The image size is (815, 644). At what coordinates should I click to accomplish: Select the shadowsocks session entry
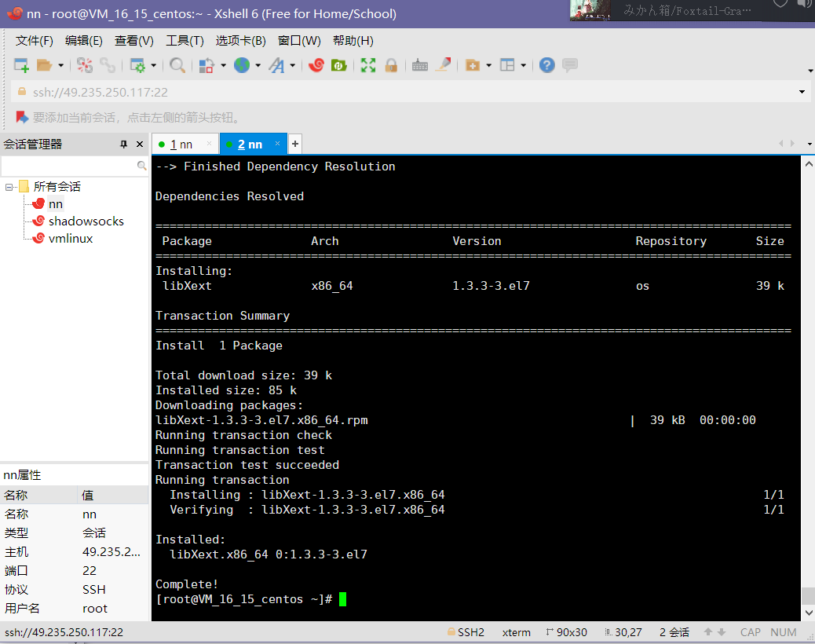(x=86, y=221)
